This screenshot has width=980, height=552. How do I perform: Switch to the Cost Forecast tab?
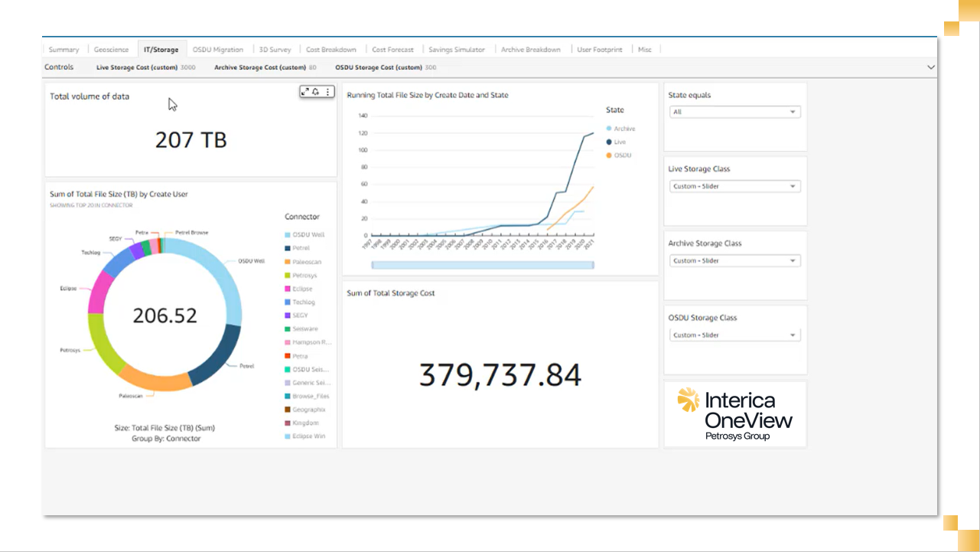point(392,49)
